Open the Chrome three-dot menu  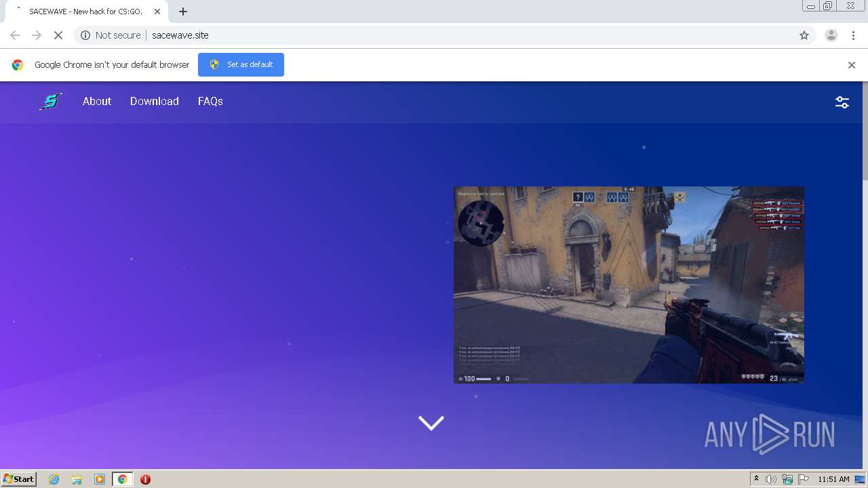pos(854,35)
